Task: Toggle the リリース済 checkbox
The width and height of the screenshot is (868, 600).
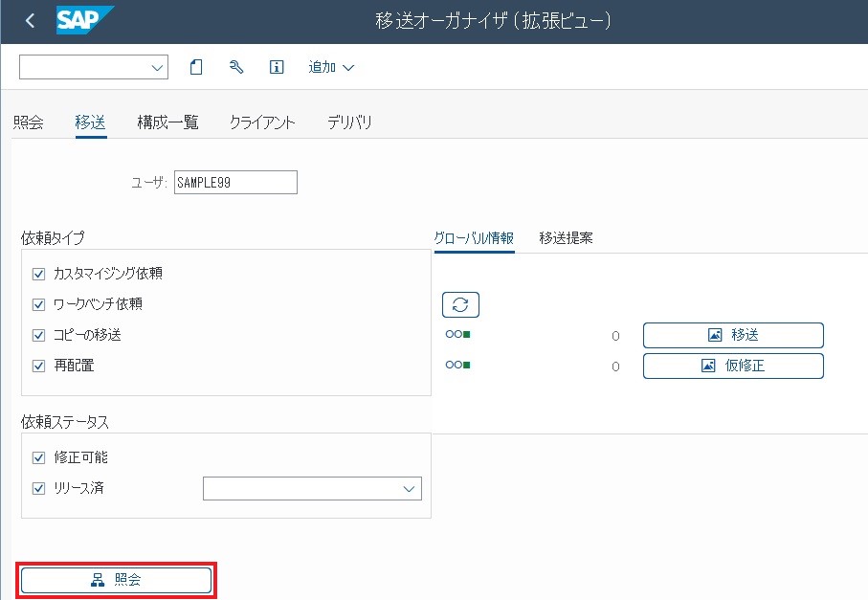Action: pyautogui.click(x=39, y=488)
